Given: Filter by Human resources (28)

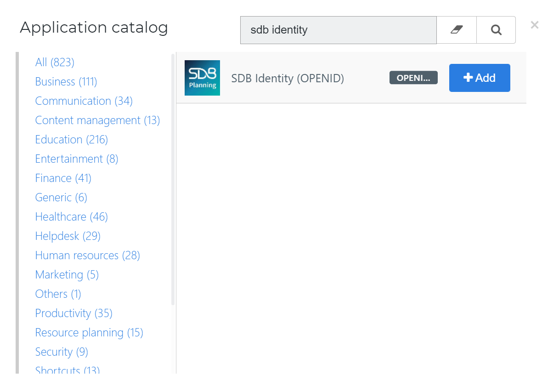Looking at the screenshot, I should (x=88, y=255).
